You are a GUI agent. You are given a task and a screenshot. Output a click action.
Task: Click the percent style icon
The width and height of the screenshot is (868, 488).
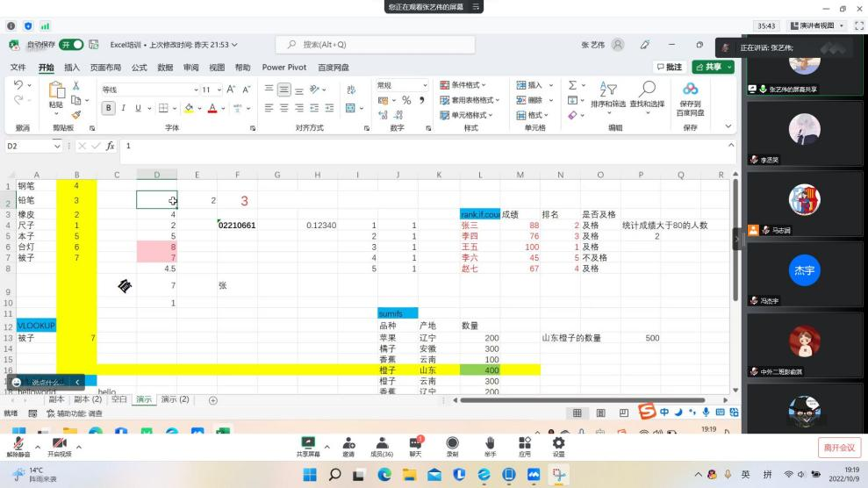pos(405,101)
